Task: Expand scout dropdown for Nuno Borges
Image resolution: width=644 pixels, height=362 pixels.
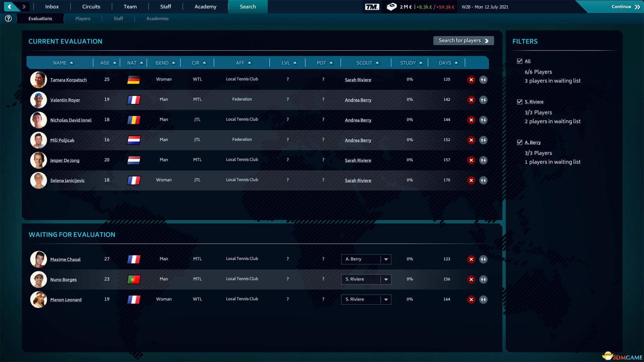Action: [386, 280]
